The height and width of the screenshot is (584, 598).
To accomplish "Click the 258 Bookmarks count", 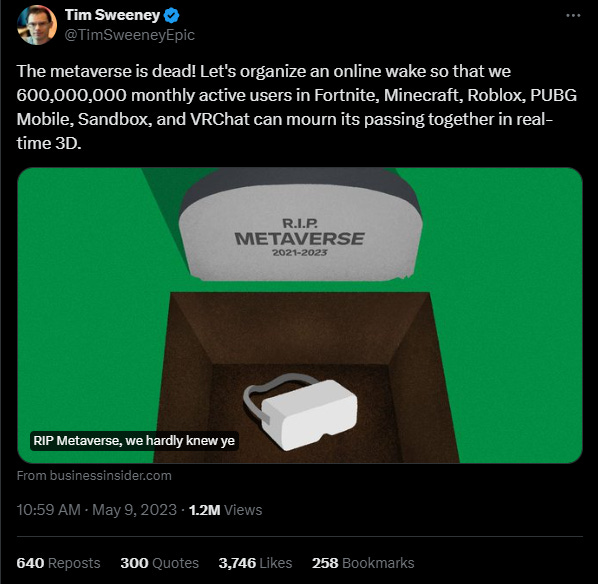I will tap(363, 563).
